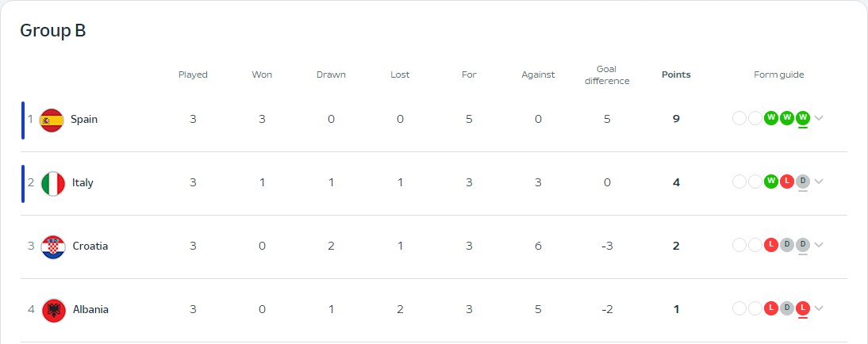The width and height of the screenshot is (868, 344).
Task: Expand Croatia's form guide chevron
Action: point(819,245)
